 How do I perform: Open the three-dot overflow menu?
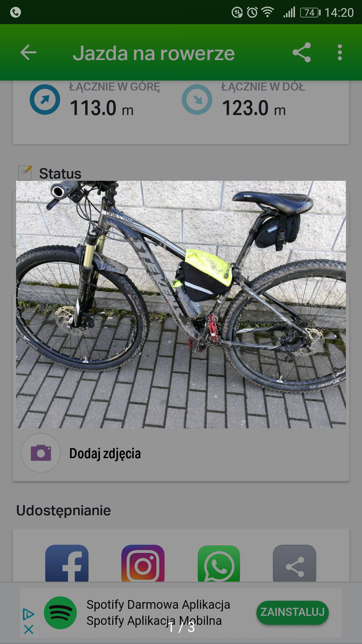tap(340, 52)
